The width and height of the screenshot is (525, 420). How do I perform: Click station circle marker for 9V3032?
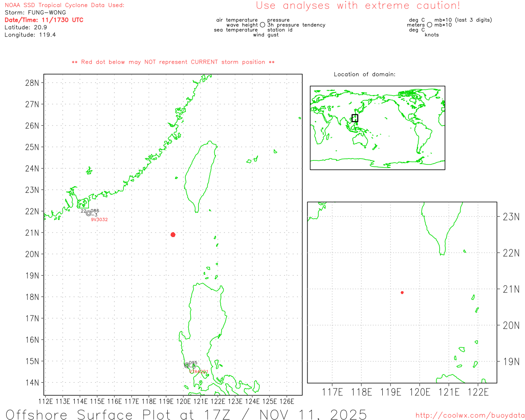point(89,213)
